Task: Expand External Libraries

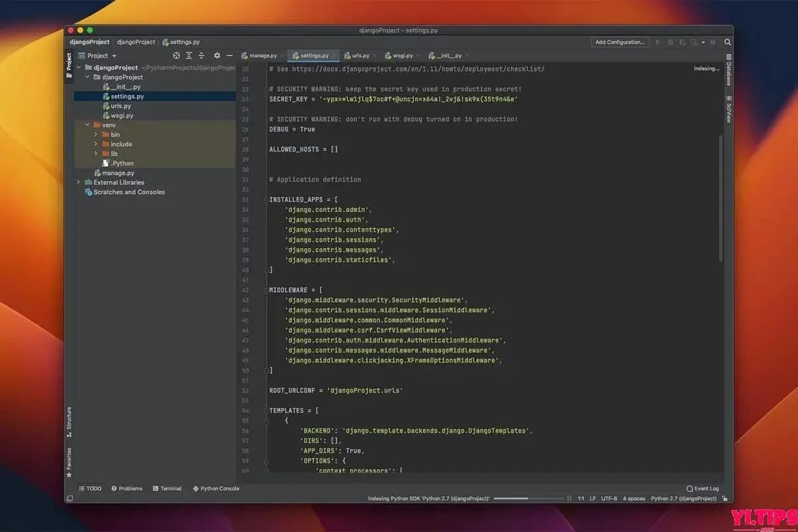Action: click(x=79, y=182)
